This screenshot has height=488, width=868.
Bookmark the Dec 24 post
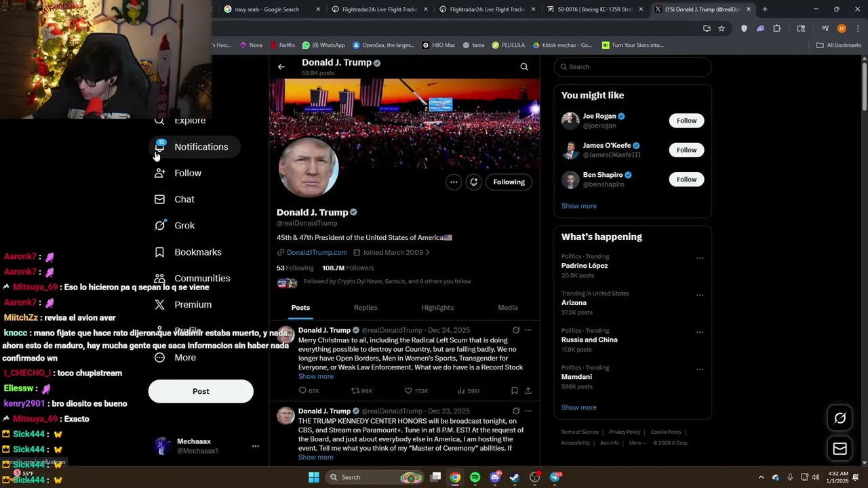(515, 390)
